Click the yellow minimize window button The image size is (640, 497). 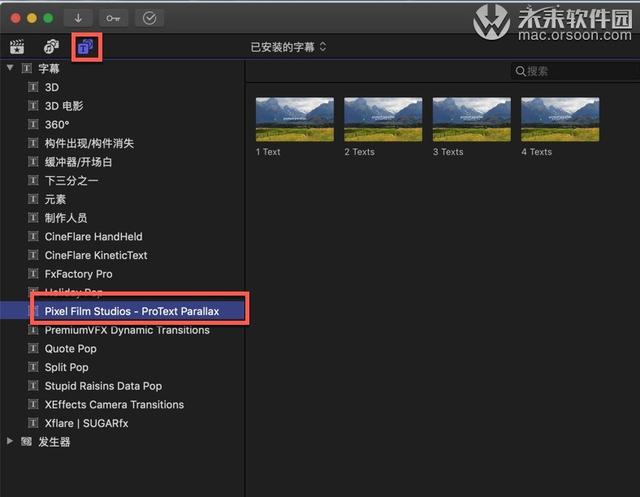tap(32, 18)
